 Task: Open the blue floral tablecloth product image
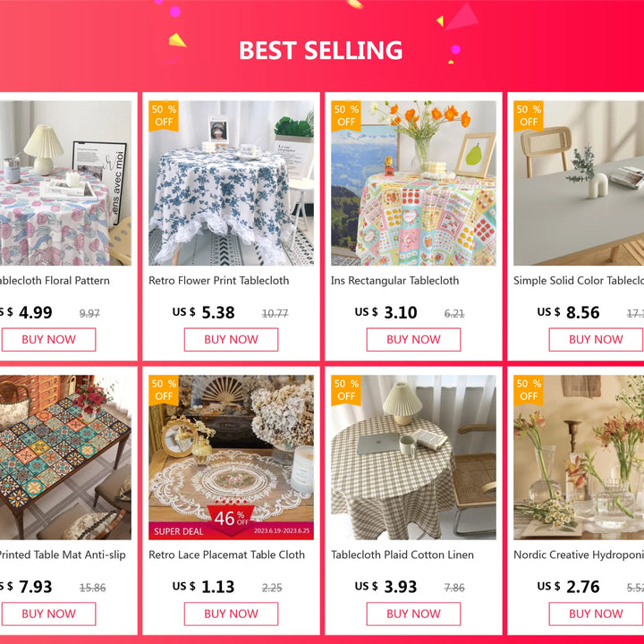(x=231, y=183)
